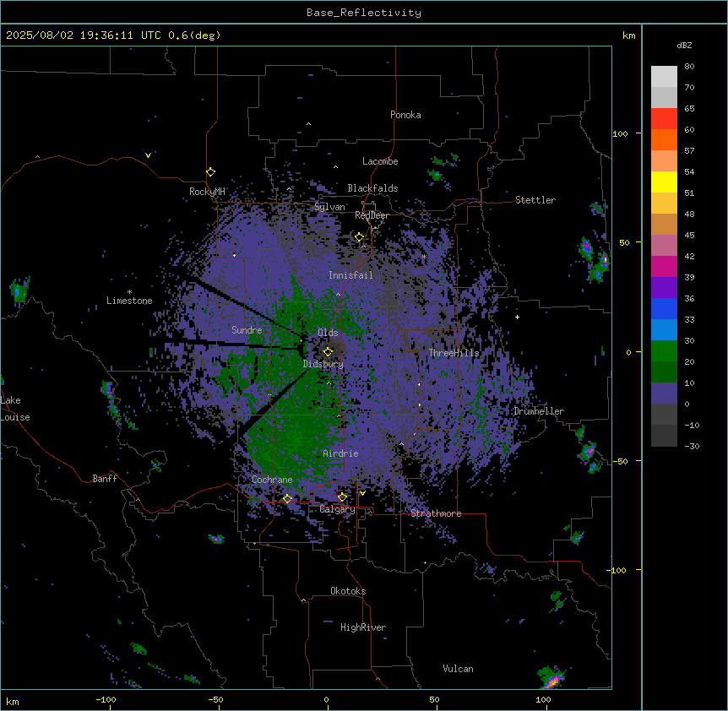Click the purple 39-36 dBZ legend swatch
This screenshot has width=728, height=711.
[x=664, y=287]
